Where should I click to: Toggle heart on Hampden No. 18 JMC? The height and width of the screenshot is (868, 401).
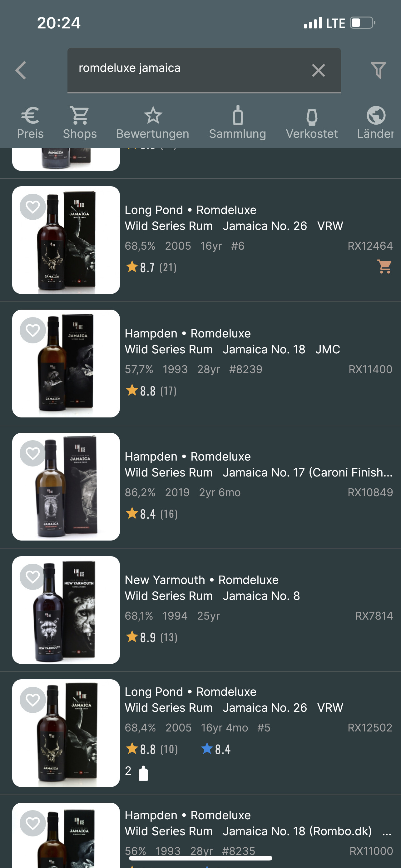33,330
